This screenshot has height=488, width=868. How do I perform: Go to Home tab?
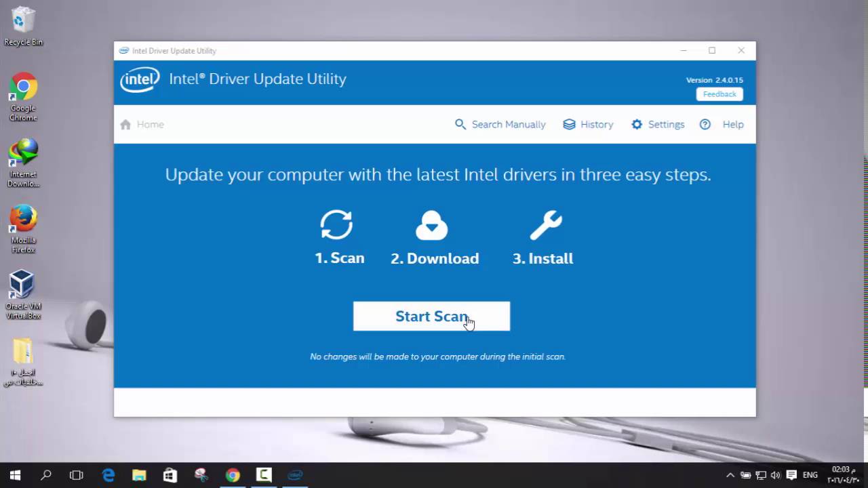[142, 125]
